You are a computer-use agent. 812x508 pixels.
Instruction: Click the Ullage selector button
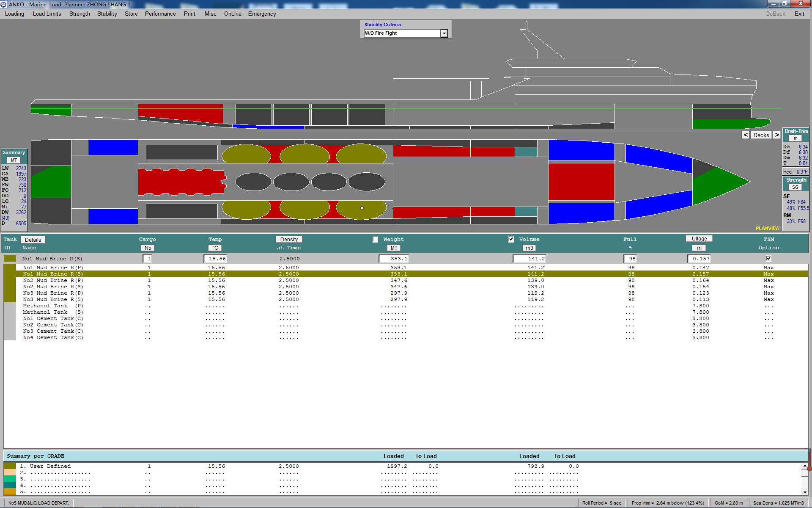(699, 239)
